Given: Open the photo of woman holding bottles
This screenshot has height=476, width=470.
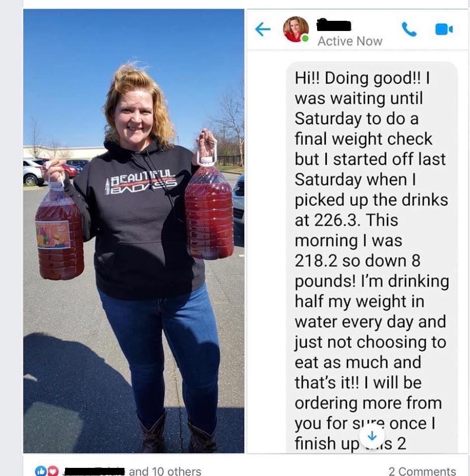Looking at the screenshot, I should (134, 231).
